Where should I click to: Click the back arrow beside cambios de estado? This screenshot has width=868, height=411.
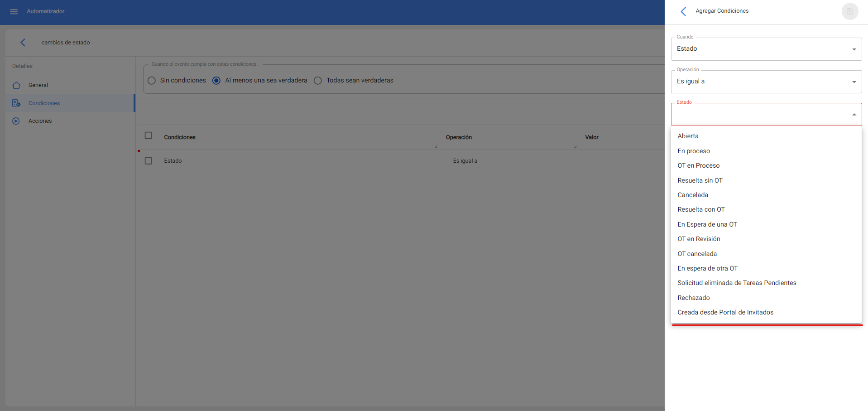23,43
